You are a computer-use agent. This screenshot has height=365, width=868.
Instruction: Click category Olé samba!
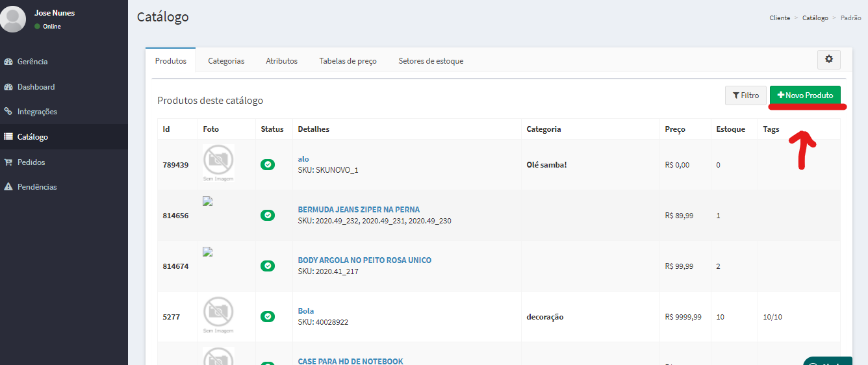546,165
